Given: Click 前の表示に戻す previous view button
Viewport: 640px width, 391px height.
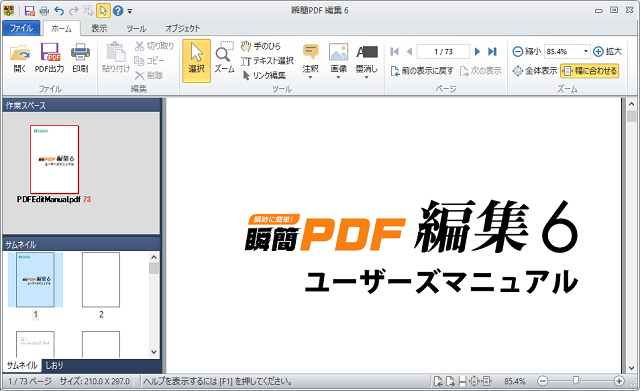Looking at the screenshot, I should tap(422, 71).
